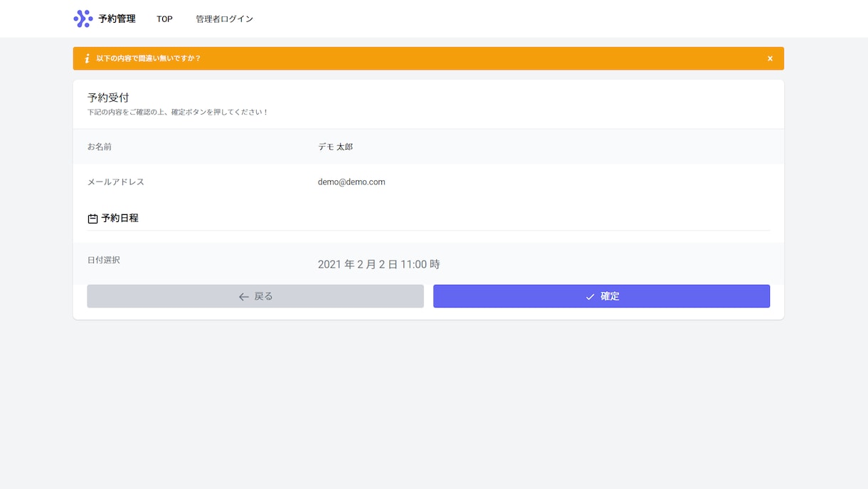
Task: Click the お名前 label
Action: (100, 147)
